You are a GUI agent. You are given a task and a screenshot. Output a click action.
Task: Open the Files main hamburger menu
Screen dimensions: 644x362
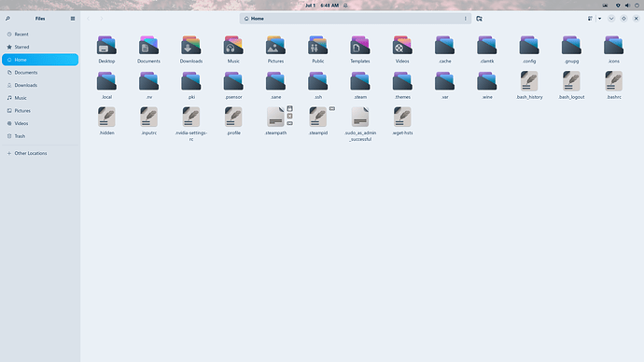(x=73, y=19)
